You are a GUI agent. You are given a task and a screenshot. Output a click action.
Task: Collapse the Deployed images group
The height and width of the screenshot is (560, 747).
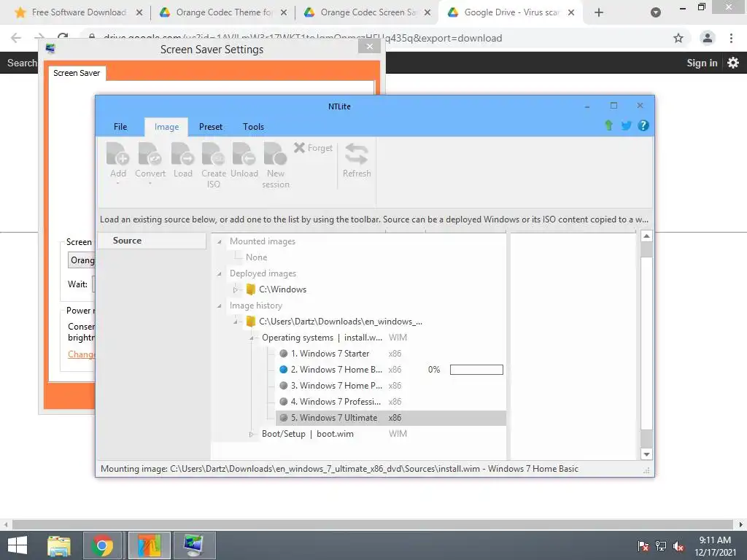point(219,274)
